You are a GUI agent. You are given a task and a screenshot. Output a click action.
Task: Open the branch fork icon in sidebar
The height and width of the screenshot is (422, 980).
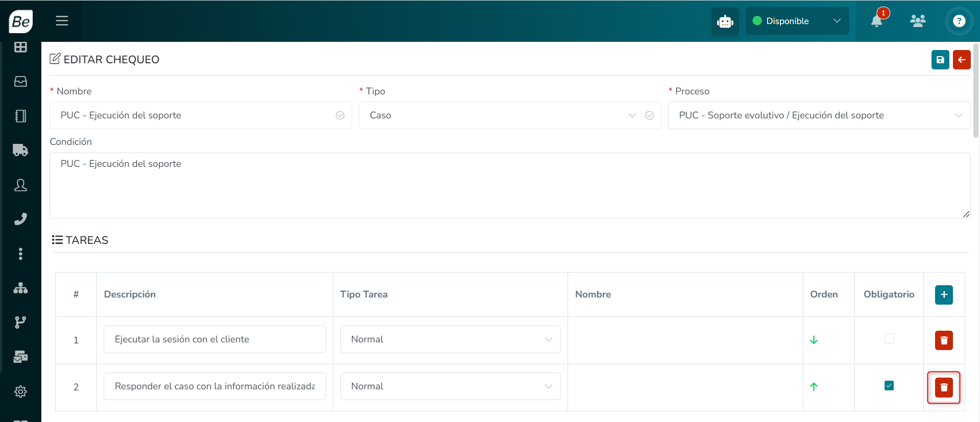[20, 322]
